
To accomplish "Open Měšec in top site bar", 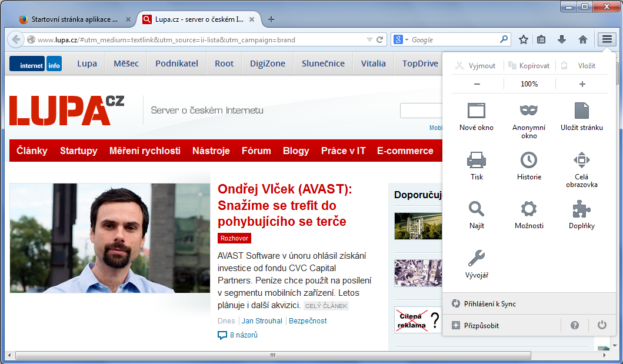I will [126, 64].
